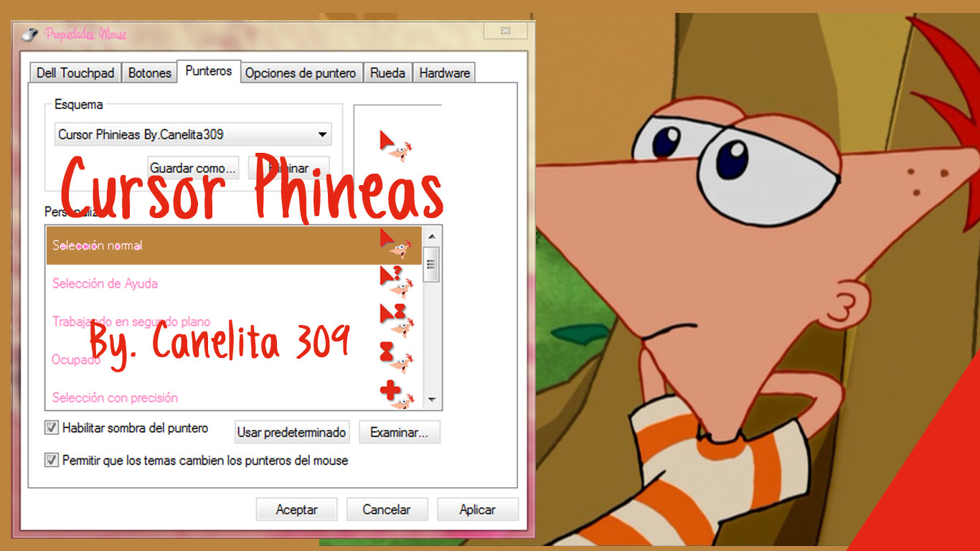Click the Eliminar scheme button

[288, 168]
